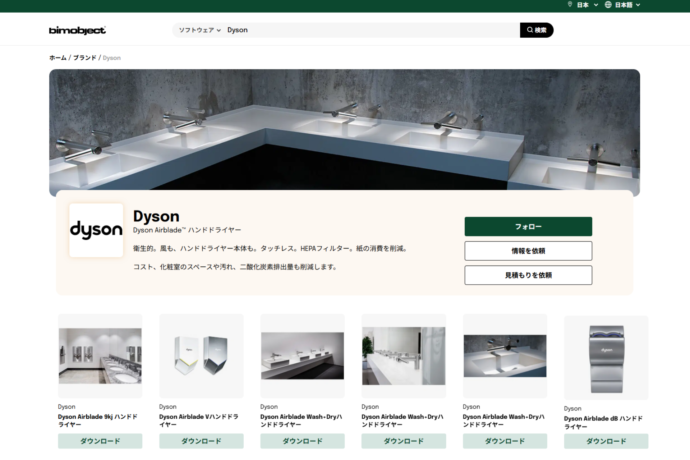
Task: Open the 日本語 language dropdown
Action: [627, 5]
